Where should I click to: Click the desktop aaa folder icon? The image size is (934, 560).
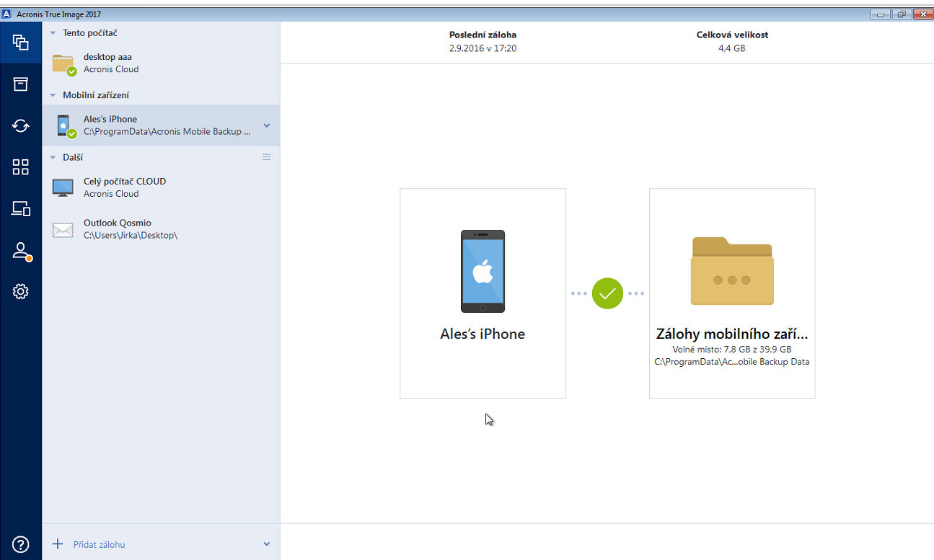click(x=64, y=64)
